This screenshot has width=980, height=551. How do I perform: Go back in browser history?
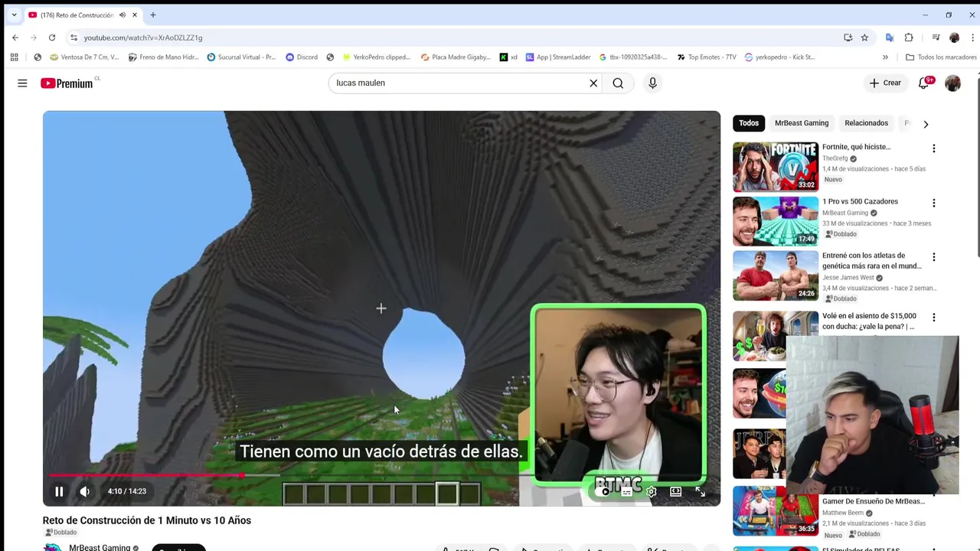(x=15, y=37)
